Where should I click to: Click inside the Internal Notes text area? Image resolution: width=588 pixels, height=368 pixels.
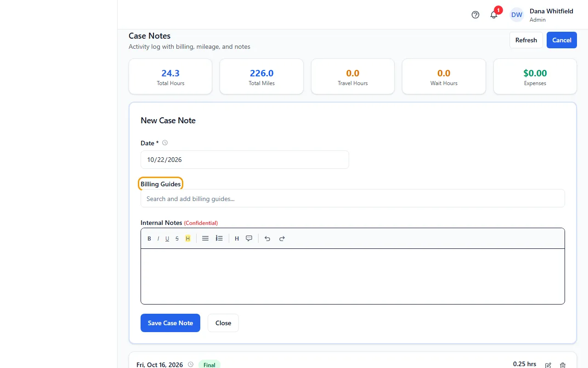[353, 276]
